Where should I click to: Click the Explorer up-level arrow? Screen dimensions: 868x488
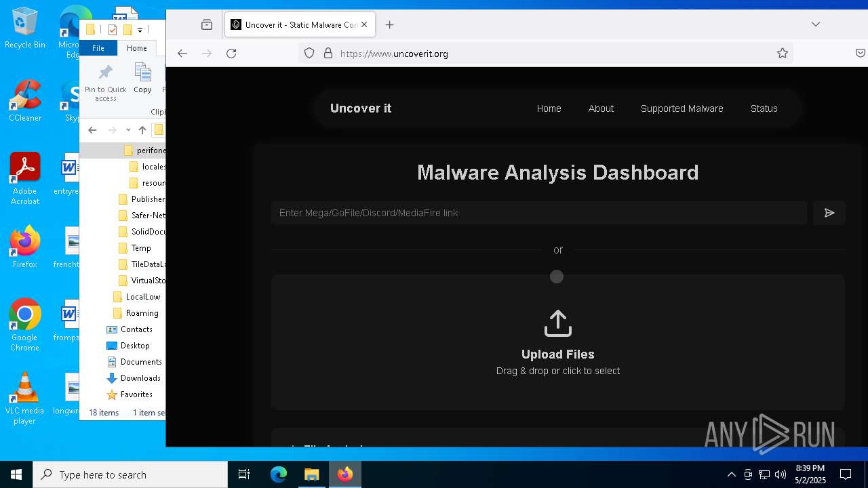pos(142,130)
